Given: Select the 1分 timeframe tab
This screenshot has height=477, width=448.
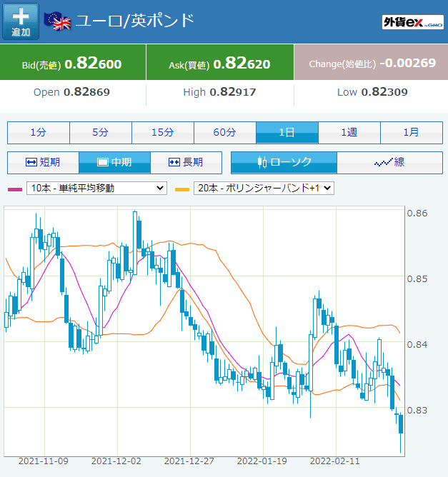Looking at the screenshot, I should (x=39, y=133).
